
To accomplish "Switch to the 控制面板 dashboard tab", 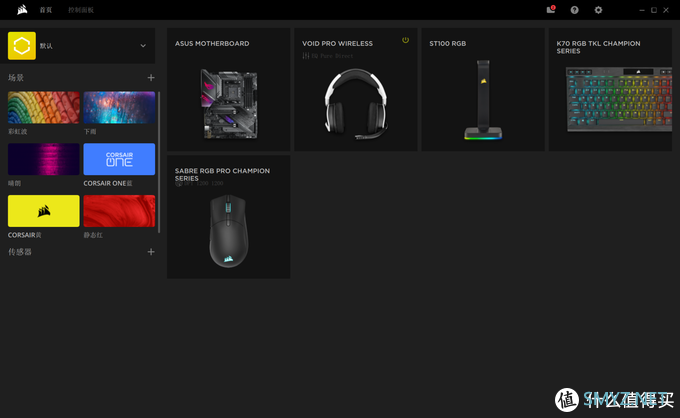I will (x=81, y=10).
